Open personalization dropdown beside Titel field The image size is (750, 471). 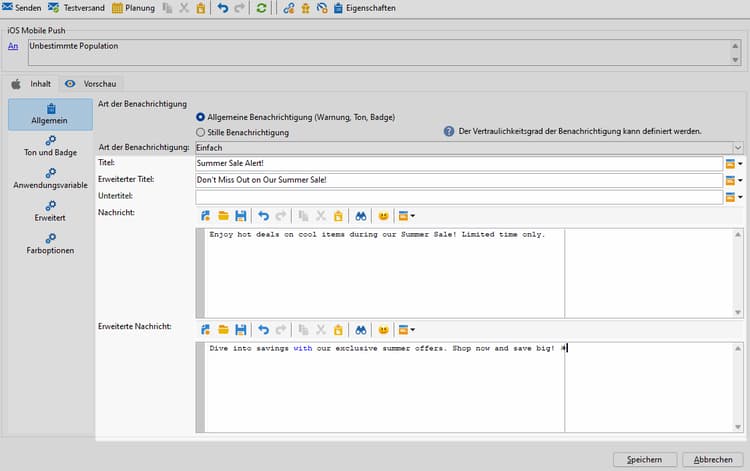coord(734,164)
